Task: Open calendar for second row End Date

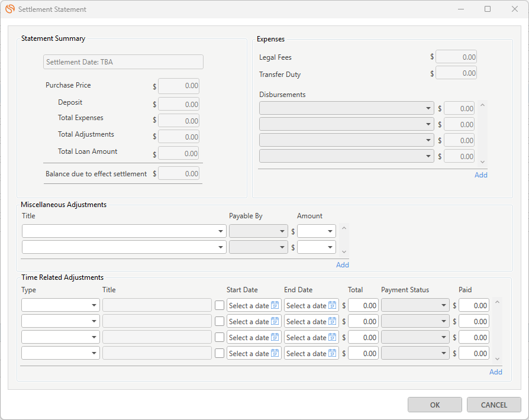Action: [333, 321]
